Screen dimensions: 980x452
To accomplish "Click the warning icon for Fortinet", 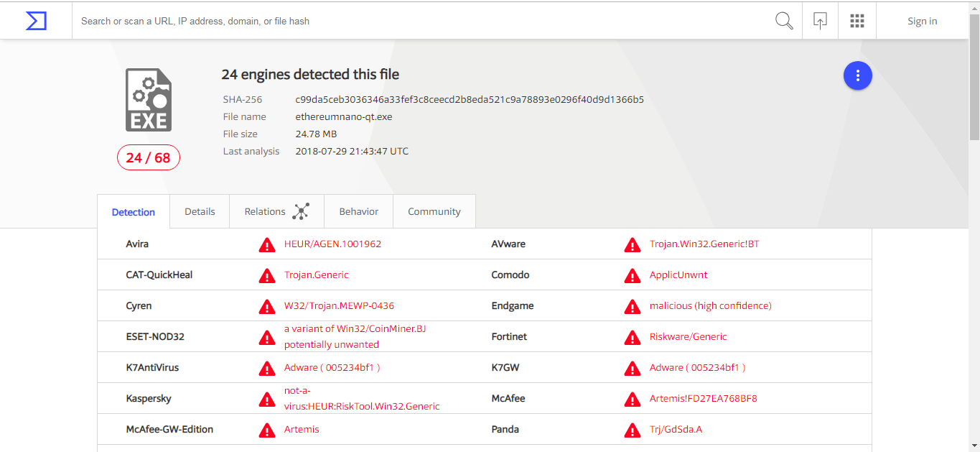I will pyautogui.click(x=633, y=338).
